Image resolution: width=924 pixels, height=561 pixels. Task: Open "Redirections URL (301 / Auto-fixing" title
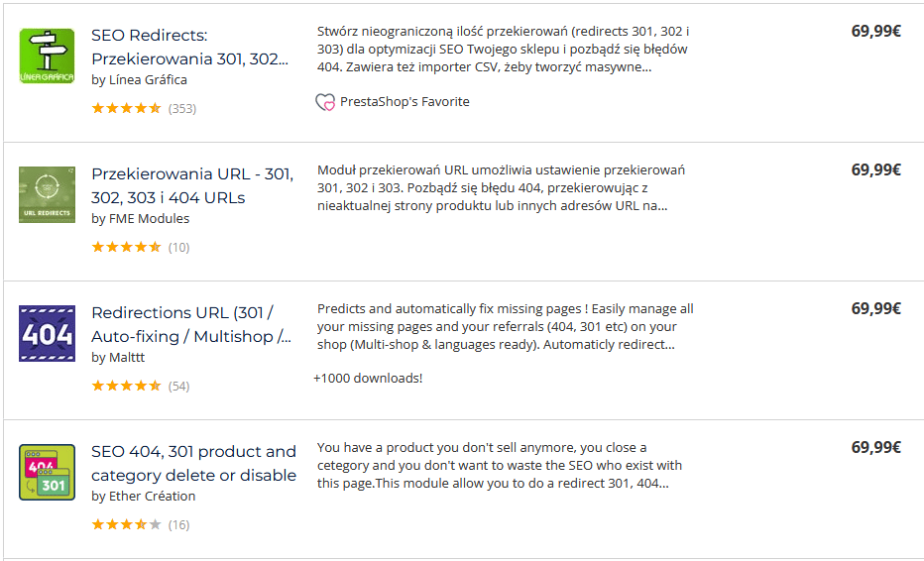click(x=191, y=325)
